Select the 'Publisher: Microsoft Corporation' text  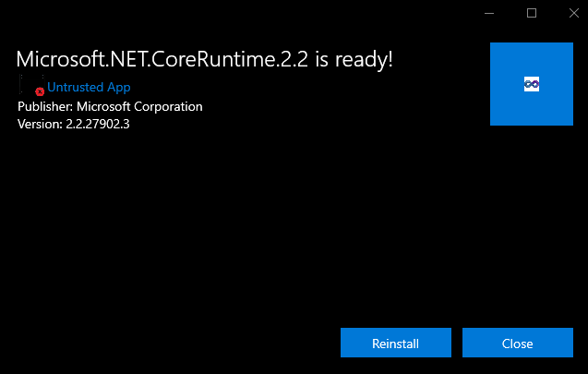click(110, 106)
